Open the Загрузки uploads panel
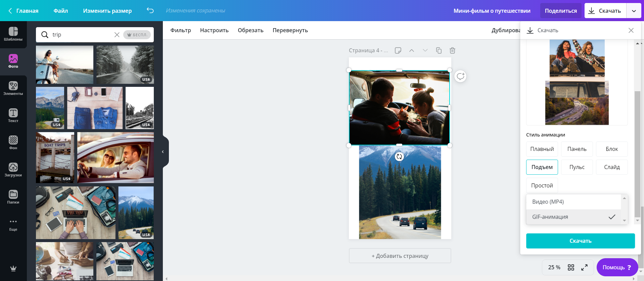Screen dimensions: 644x281 click(x=13, y=170)
